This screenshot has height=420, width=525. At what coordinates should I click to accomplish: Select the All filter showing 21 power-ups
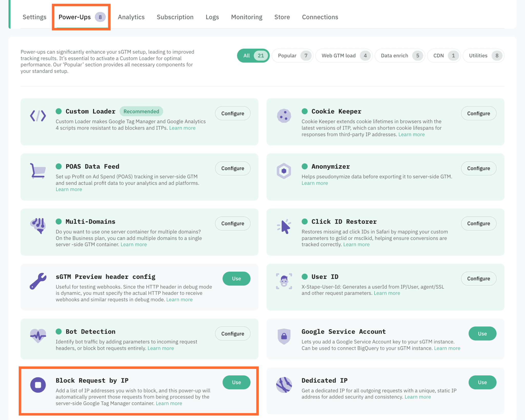253,56
